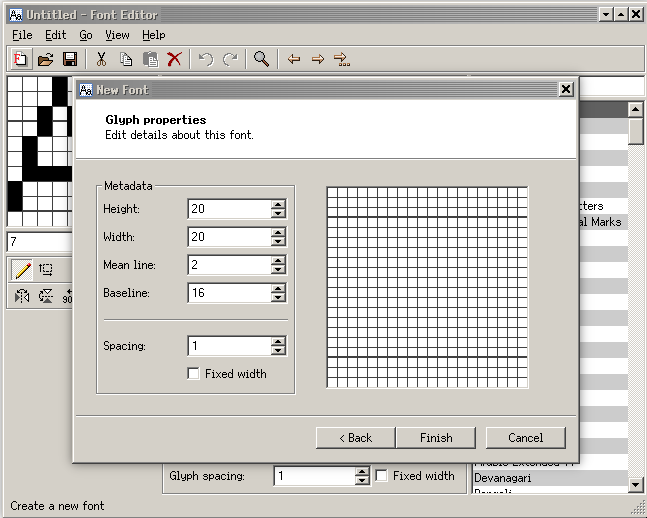Increase the Height value with up arrow
Screen dimensions: 647x518
click(x=278, y=205)
